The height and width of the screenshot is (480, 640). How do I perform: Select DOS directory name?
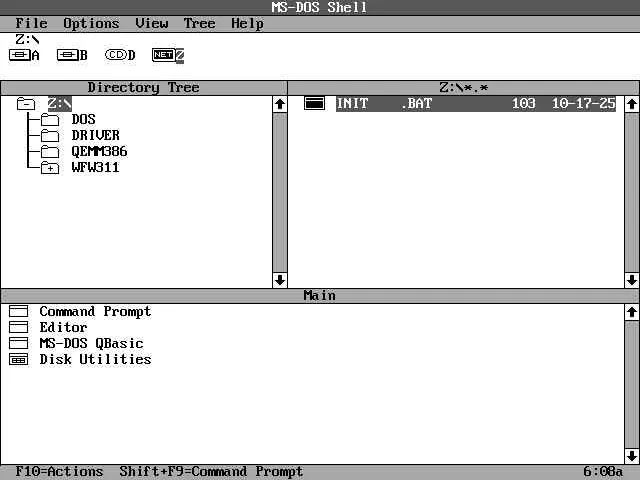click(x=84, y=120)
